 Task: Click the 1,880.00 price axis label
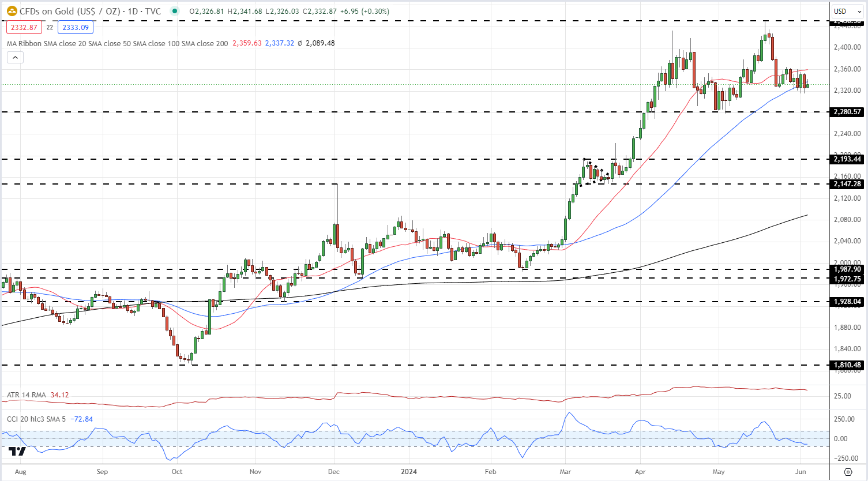click(847, 328)
